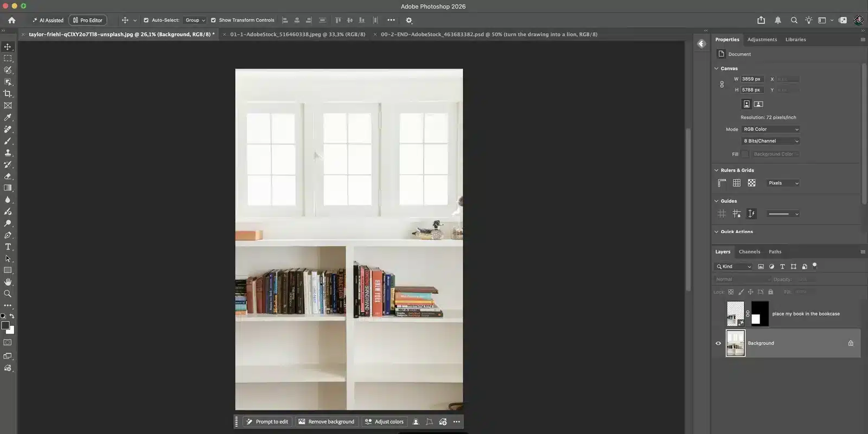Select the Zoom tool

click(8, 293)
